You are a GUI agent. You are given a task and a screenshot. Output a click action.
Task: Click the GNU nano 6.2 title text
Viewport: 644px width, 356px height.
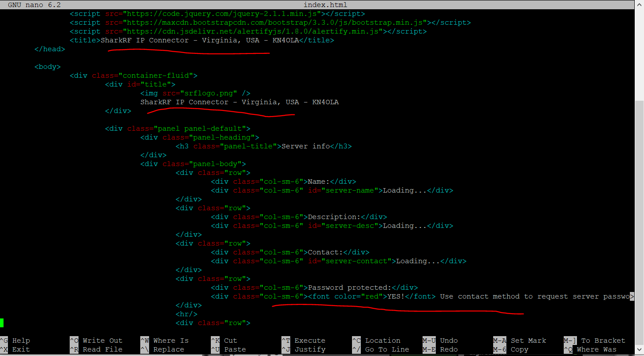[34, 5]
